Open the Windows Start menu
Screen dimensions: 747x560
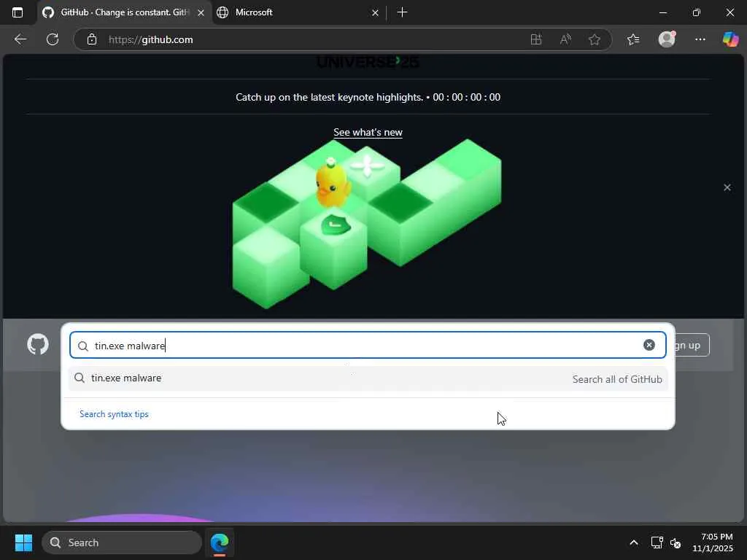coord(23,542)
